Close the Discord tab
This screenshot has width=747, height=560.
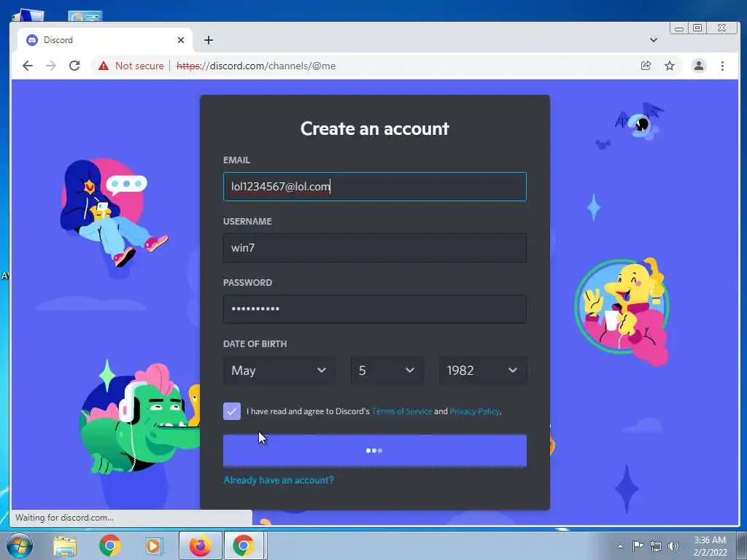[181, 40]
